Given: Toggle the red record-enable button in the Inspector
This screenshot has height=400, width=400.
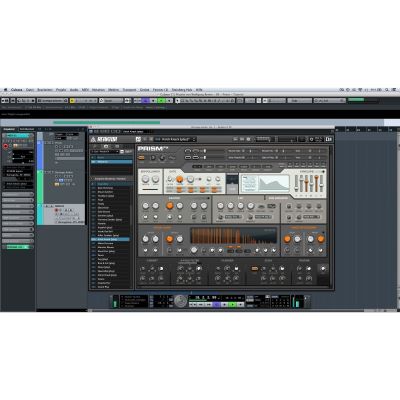Looking at the screenshot, I should [6, 146].
